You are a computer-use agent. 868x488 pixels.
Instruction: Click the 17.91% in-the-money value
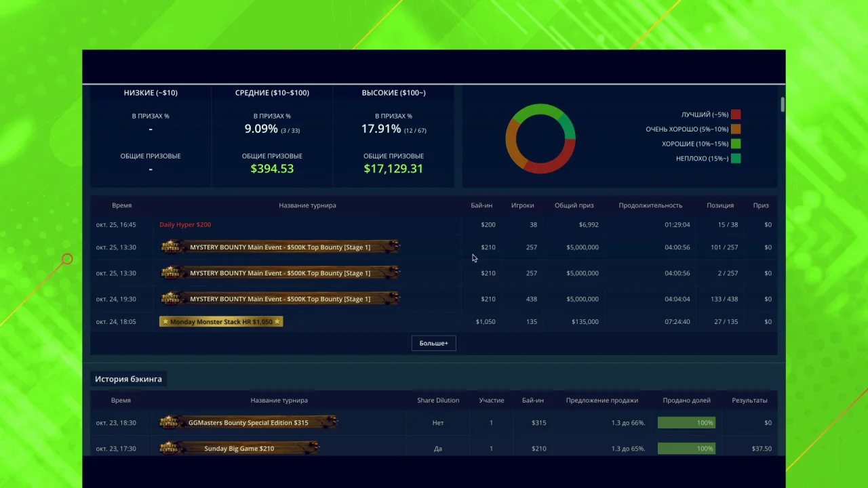point(381,129)
